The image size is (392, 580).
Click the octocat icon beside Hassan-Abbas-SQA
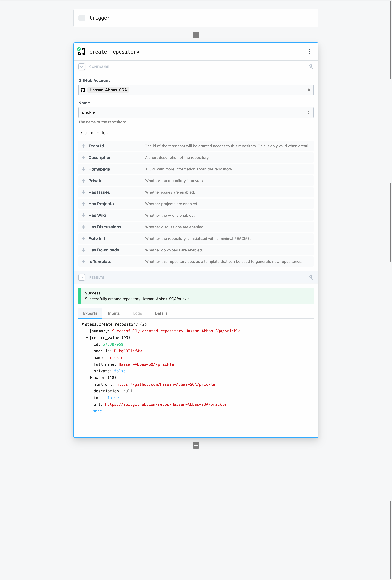point(83,90)
